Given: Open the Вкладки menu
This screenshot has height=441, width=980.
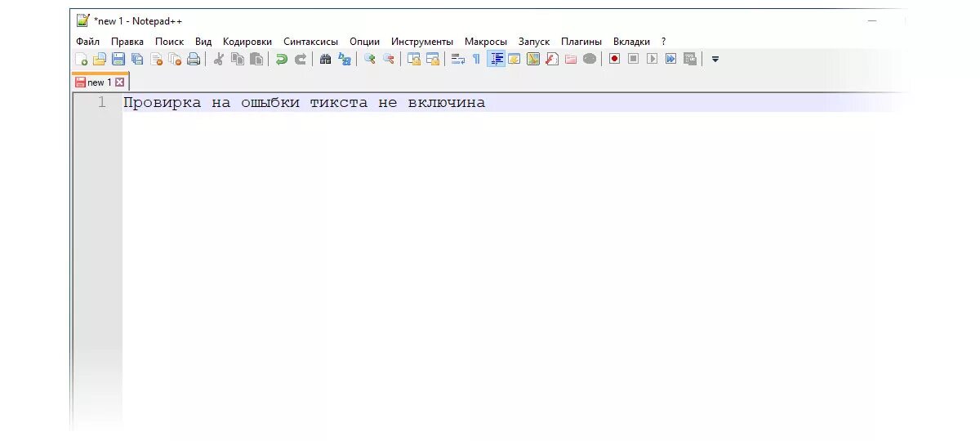Looking at the screenshot, I should (632, 42).
